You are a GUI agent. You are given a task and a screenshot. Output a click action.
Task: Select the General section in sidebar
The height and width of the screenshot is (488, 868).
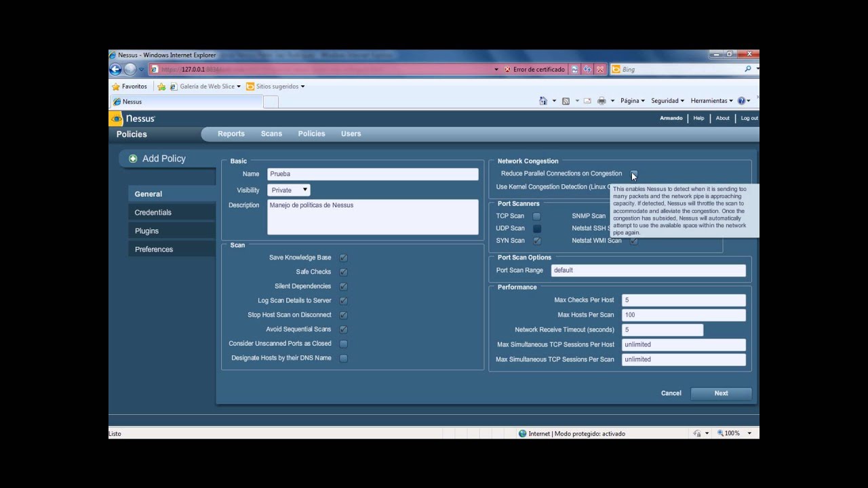point(172,194)
